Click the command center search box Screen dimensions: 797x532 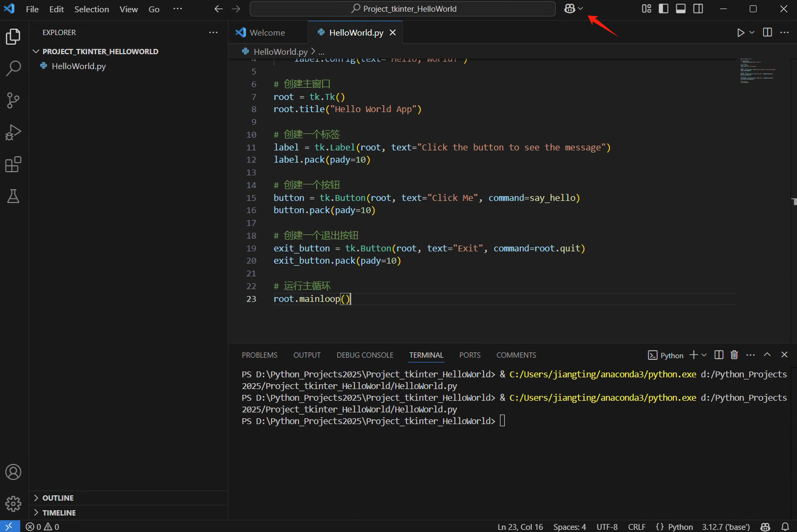tap(403, 9)
